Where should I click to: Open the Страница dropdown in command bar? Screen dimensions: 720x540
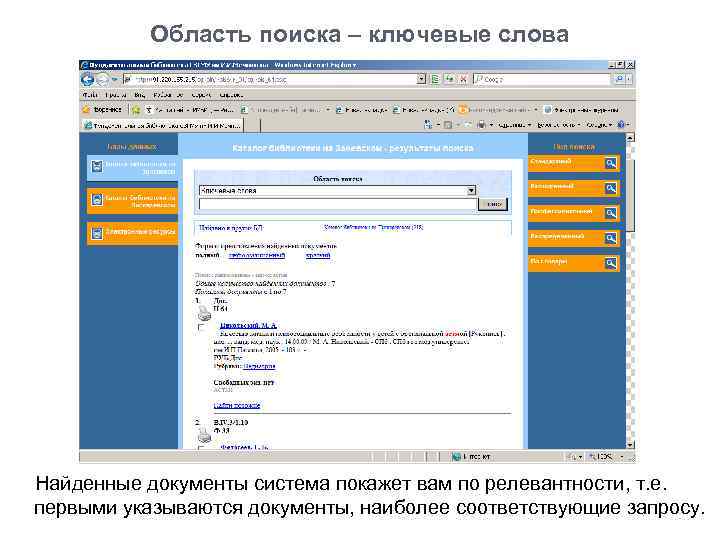[514, 124]
